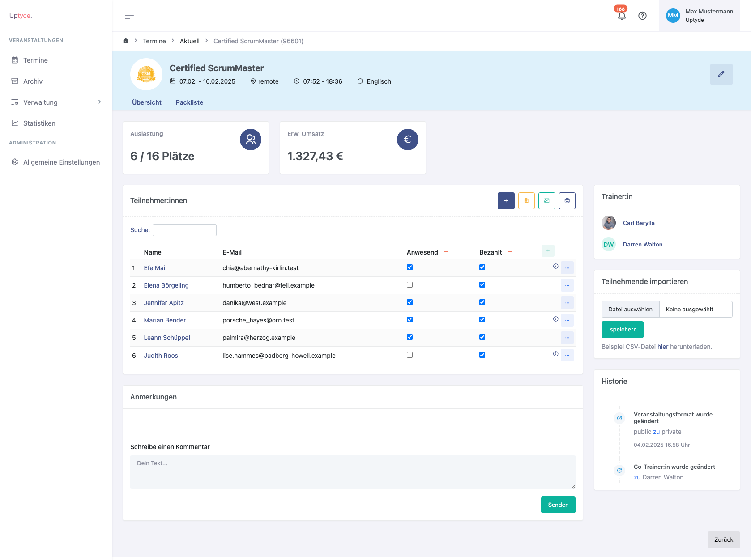Click the Senden comment button
The height and width of the screenshot is (560, 751).
coord(558,505)
